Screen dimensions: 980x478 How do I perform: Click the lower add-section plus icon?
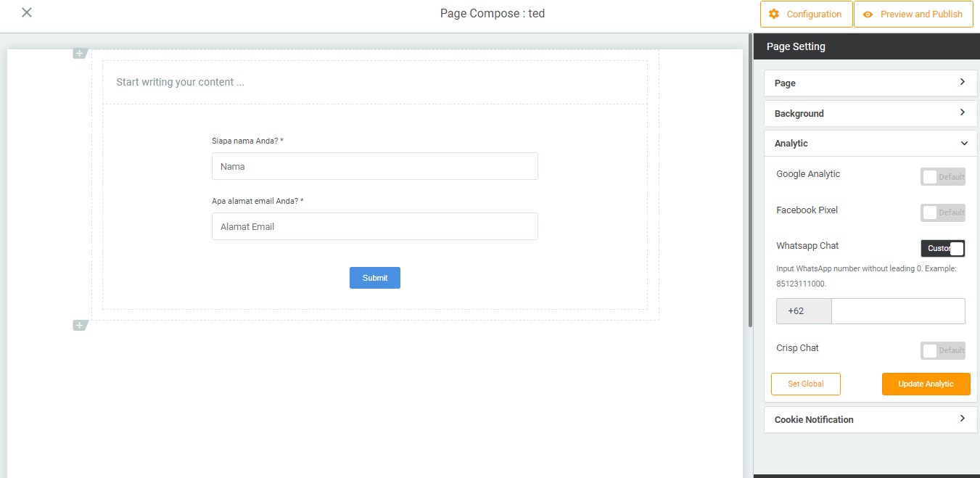[80, 325]
